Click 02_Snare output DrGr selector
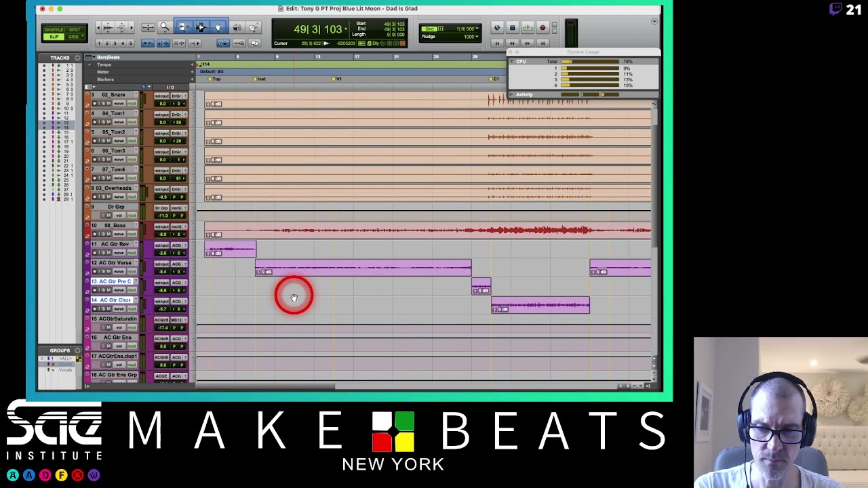The height and width of the screenshot is (488, 868). click(176, 96)
